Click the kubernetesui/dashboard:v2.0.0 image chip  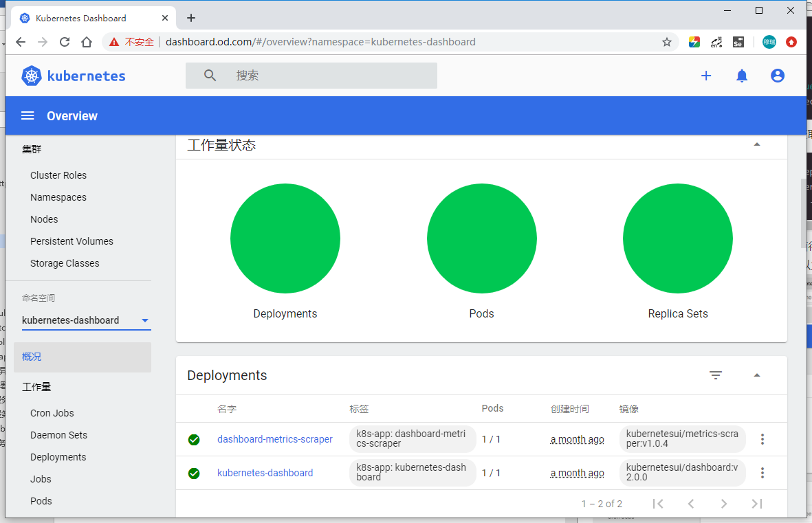(683, 473)
